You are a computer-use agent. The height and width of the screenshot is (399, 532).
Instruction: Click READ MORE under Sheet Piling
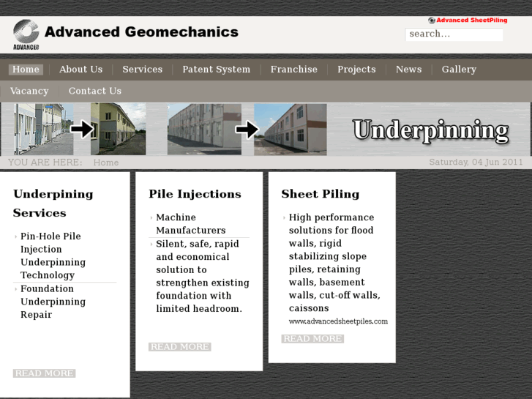tap(312, 338)
